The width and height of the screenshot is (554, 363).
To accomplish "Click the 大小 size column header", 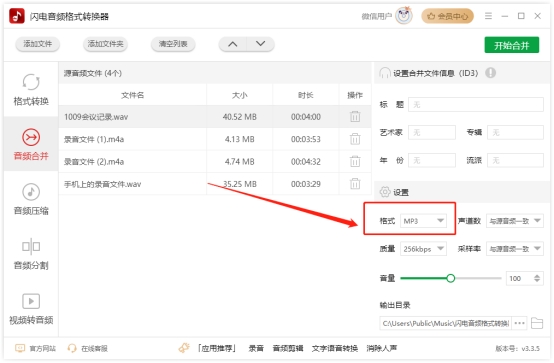I will click(240, 95).
